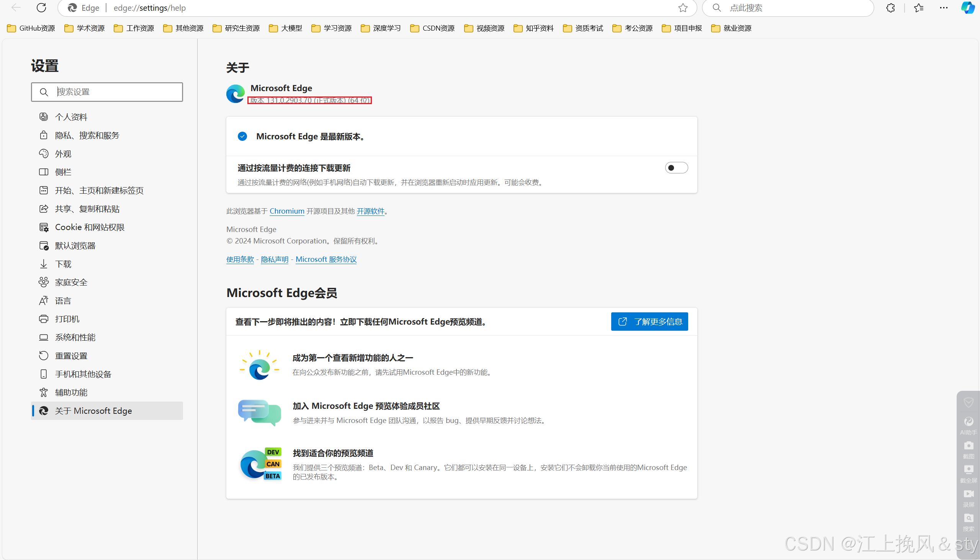Select 关于 Microsoft Edge in sidebar

click(x=106, y=411)
